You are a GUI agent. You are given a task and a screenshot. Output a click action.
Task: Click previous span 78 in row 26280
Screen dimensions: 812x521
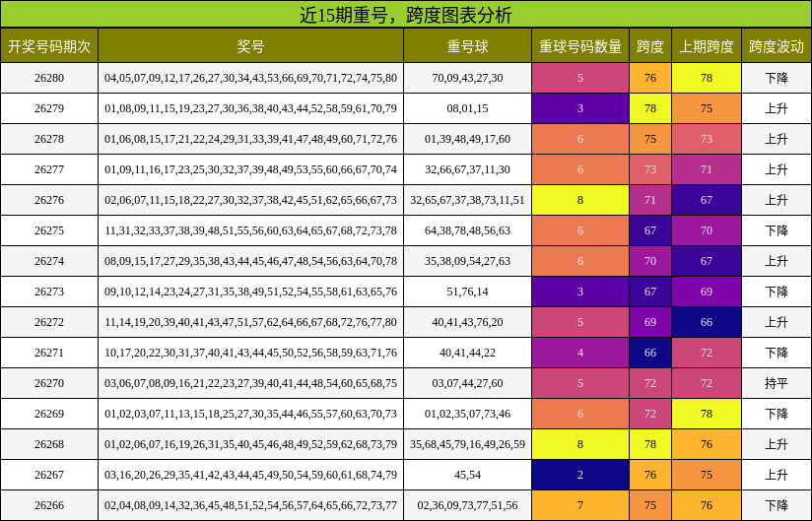pyautogui.click(x=707, y=78)
